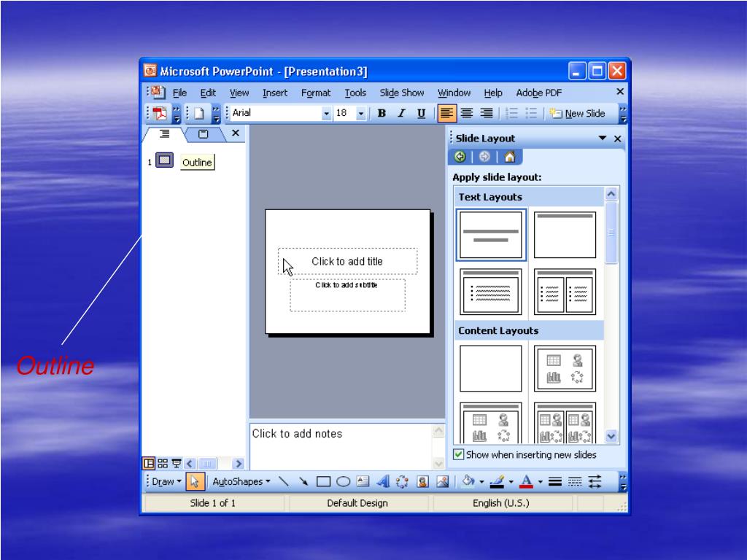The width and height of the screenshot is (747, 560).
Task: Open the Dash Style options
Action: (x=575, y=481)
